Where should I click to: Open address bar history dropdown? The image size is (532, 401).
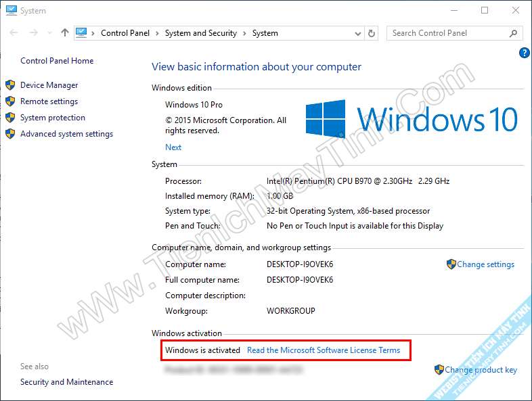click(x=357, y=34)
